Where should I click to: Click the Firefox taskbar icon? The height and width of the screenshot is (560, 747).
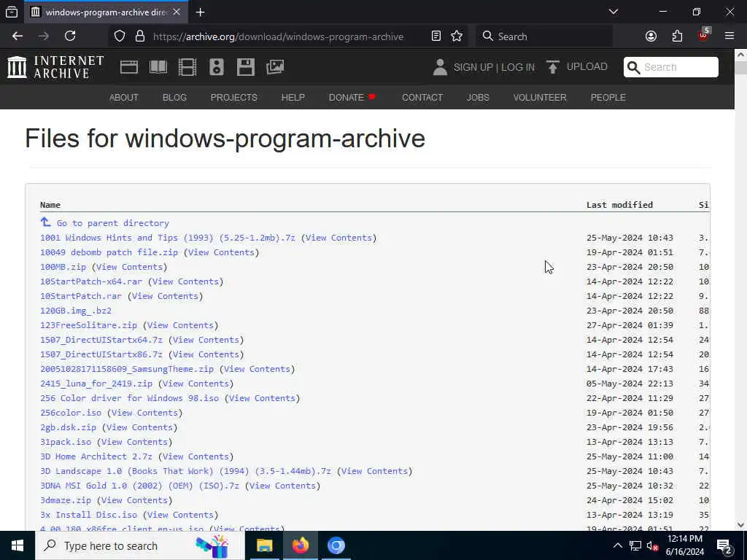300,545
